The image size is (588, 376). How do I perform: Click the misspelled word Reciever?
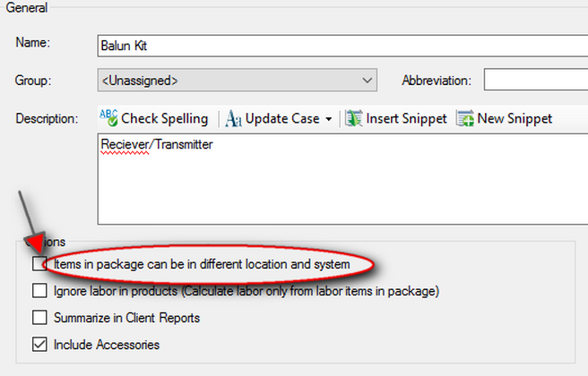point(125,144)
